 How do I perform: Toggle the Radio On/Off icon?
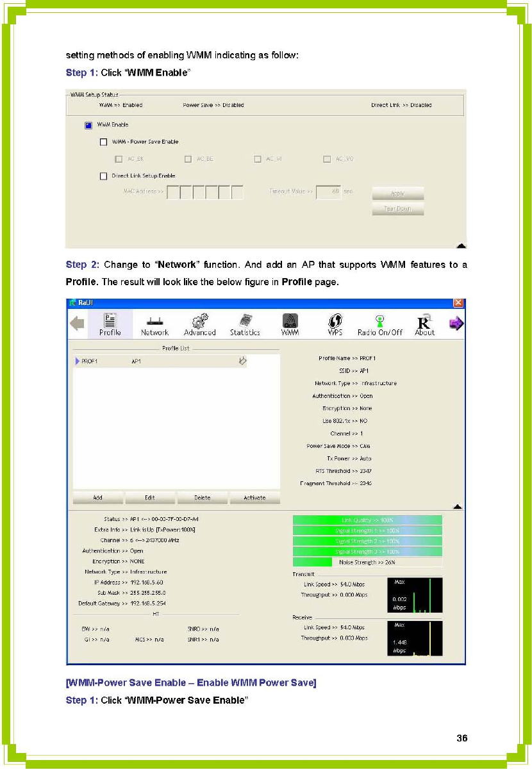[x=380, y=324]
